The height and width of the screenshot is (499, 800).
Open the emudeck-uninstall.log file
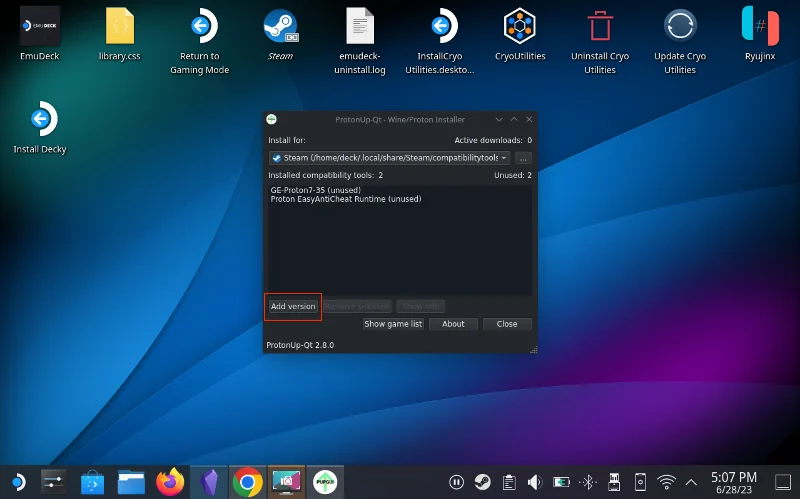point(360,41)
